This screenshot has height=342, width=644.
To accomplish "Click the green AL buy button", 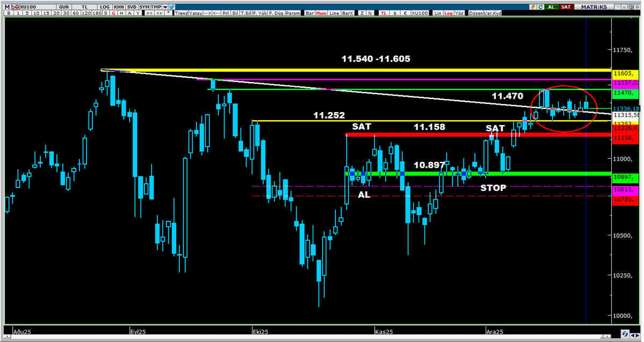I will click(x=551, y=7).
